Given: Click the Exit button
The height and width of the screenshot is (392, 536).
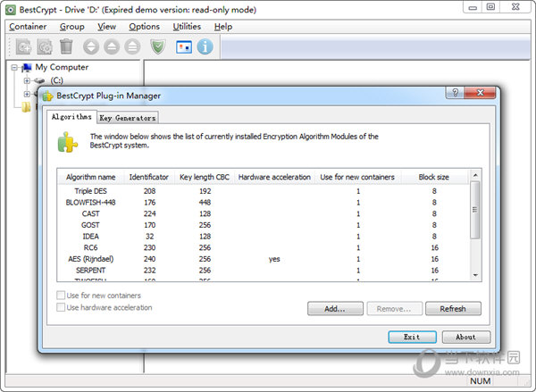Looking at the screenshot, I should click(412, 337).
